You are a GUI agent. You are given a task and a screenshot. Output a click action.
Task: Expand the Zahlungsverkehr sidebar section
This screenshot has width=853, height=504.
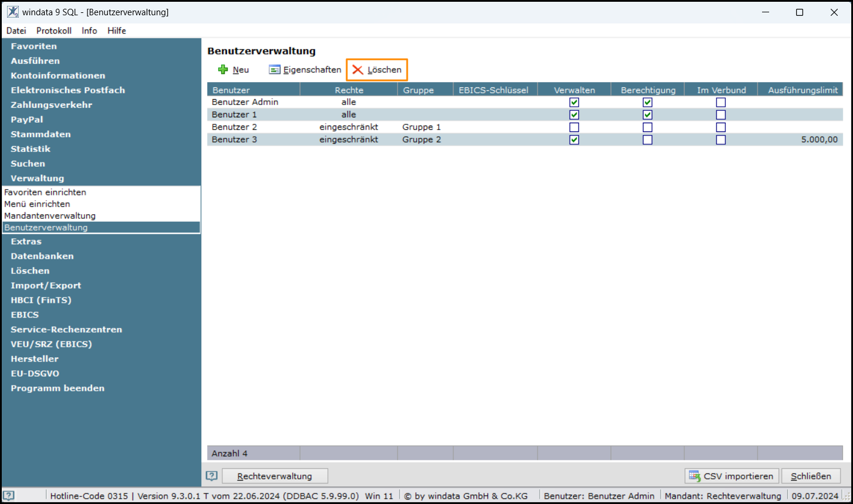point(52,104)
